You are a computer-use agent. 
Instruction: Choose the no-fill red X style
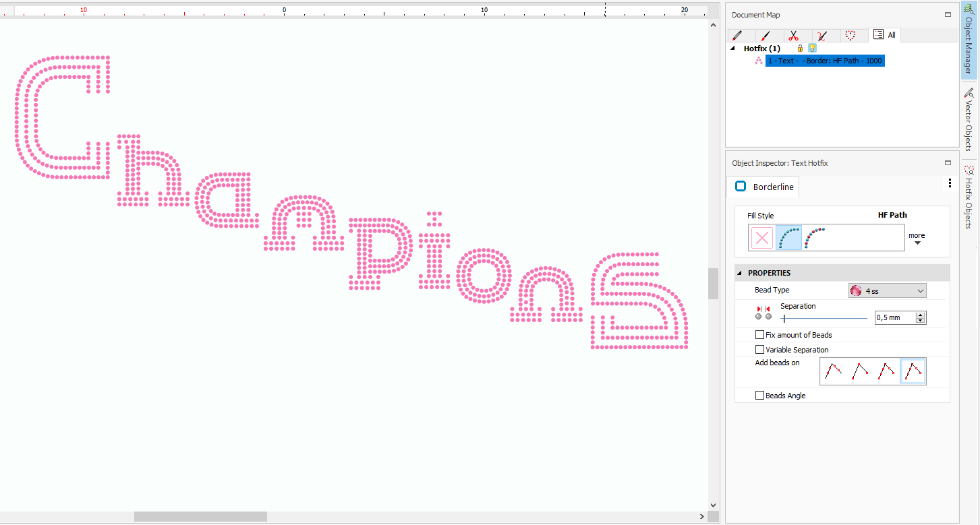point(761,238)
